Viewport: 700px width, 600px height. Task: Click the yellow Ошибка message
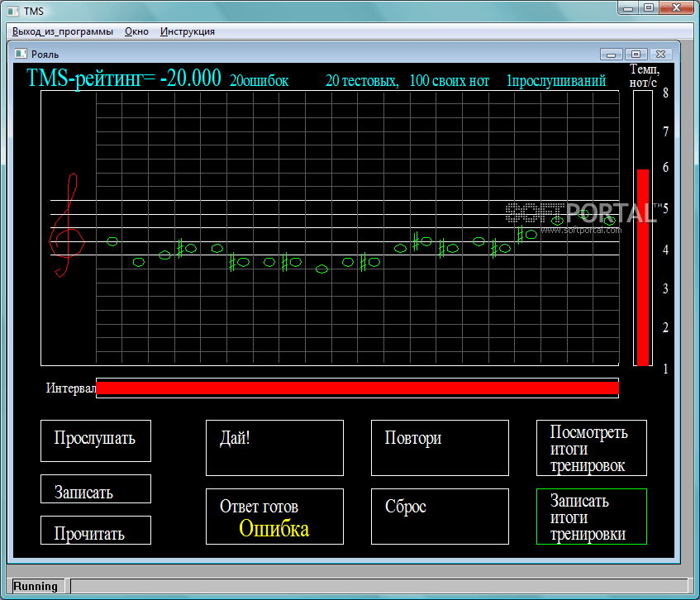pyautogui.click(x=274, y=529)
